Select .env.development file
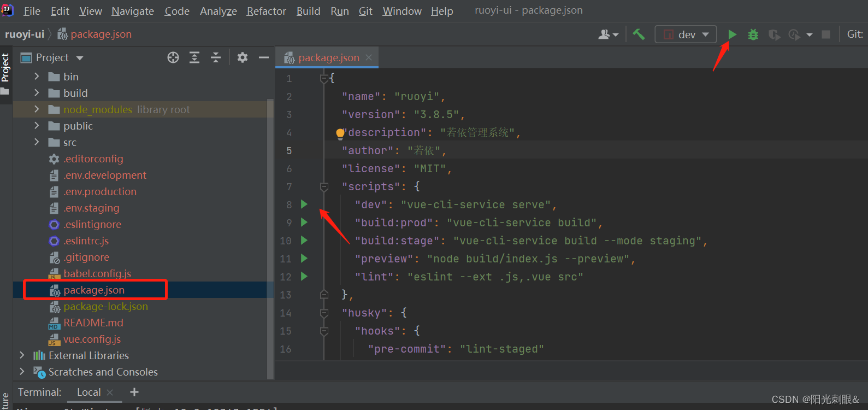This screenshot has height=410, width=868. pyautogui.click(x=105, y=175)
